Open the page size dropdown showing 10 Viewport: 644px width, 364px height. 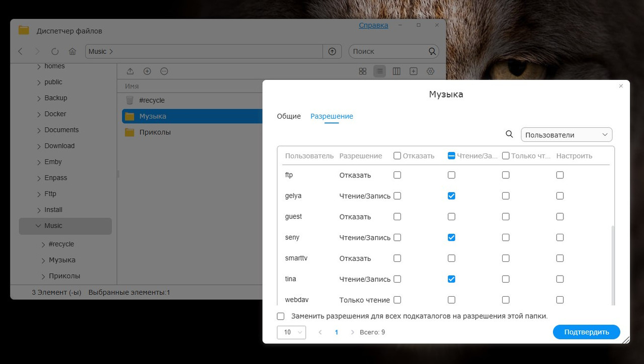tap(291, 332)
